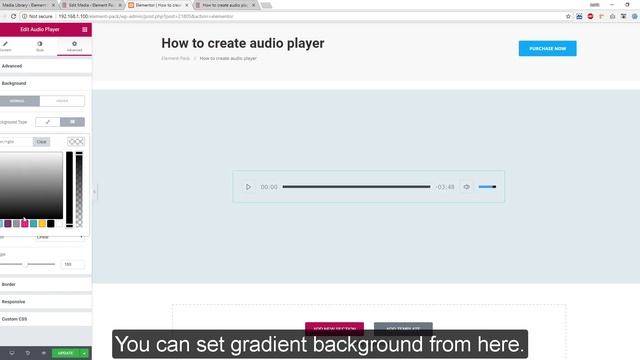The image size is (640, 360).
Task: Close the Edit Media browser tab
Action: tap(120, 5)
